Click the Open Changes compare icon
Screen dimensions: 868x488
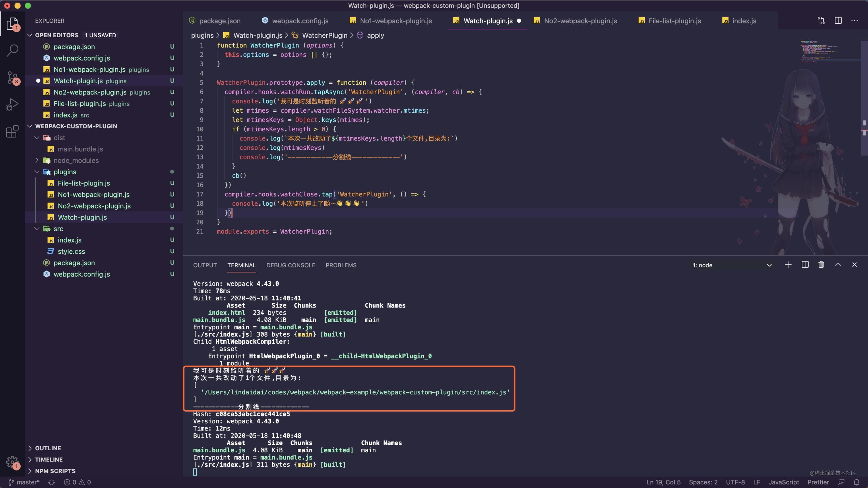(x=821, y=21)
